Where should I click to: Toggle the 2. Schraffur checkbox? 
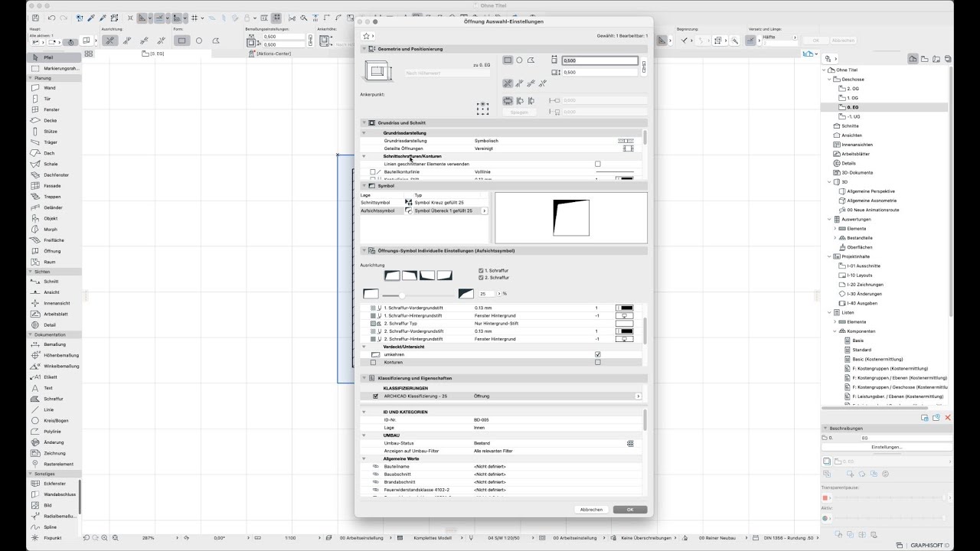[481, 277]
